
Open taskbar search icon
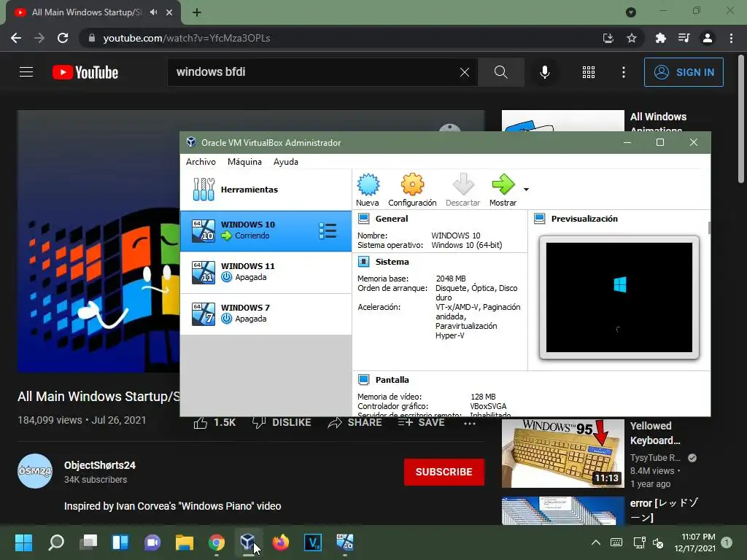point(56,542)
